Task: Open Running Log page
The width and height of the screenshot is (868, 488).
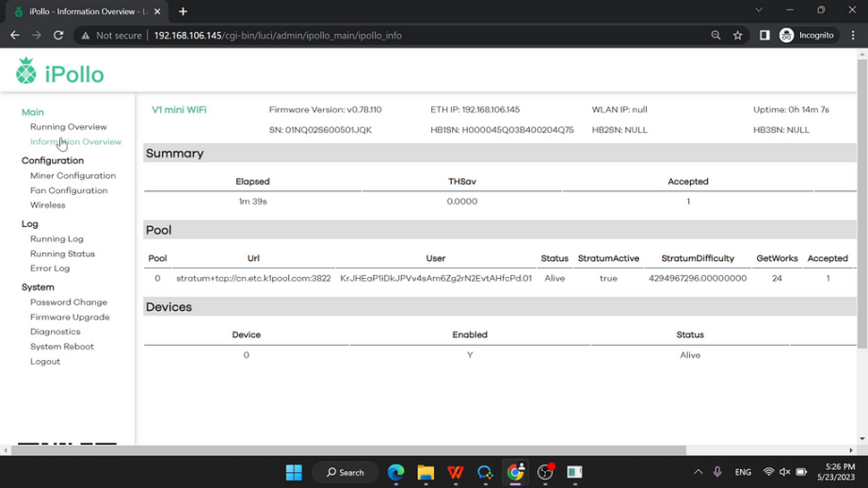Action: point(56,238)
